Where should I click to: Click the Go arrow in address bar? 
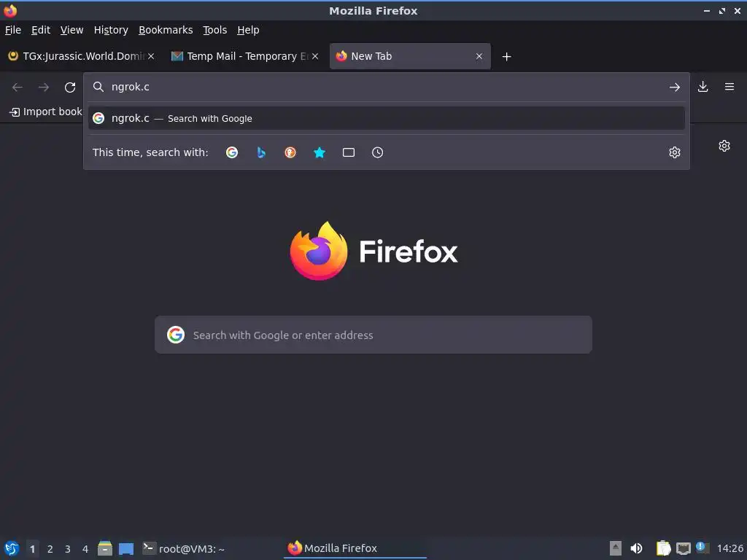(x=675, y=87)
